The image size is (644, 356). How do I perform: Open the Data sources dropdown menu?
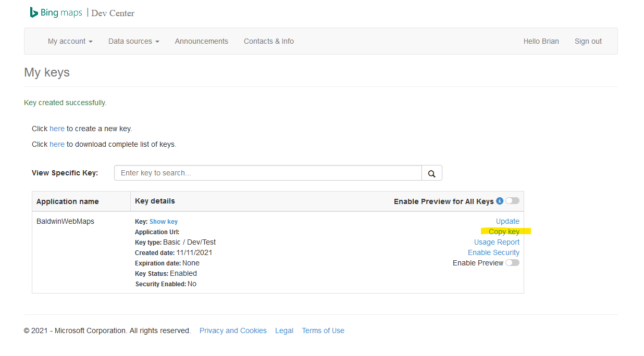tap(133, 41)
